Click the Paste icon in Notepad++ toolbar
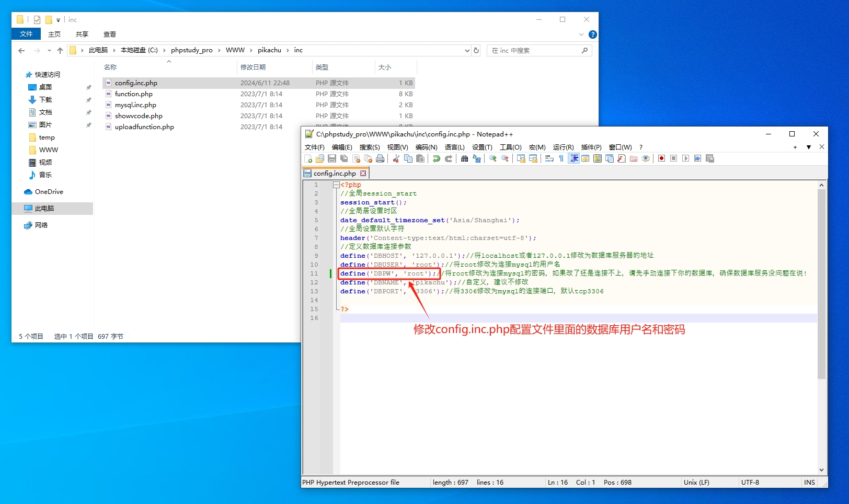849x504 pixels. pyautogui.click(x=420, y=158)
